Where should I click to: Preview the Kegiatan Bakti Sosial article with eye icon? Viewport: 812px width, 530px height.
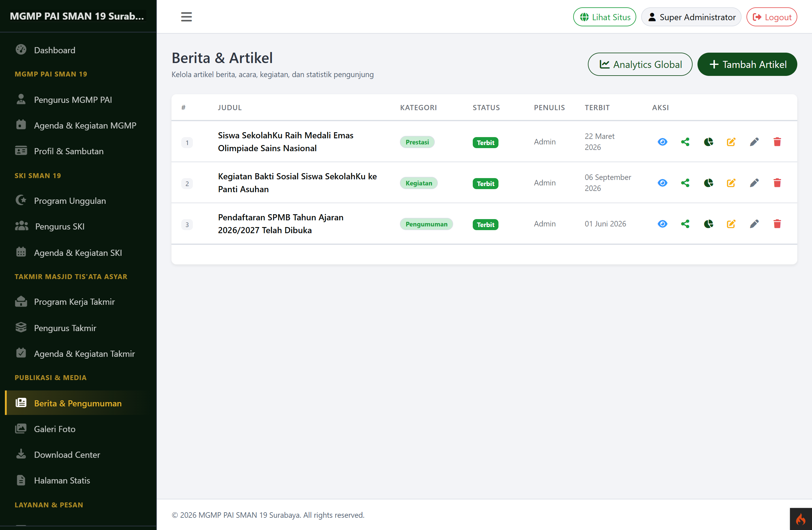(x=662, y=183)
